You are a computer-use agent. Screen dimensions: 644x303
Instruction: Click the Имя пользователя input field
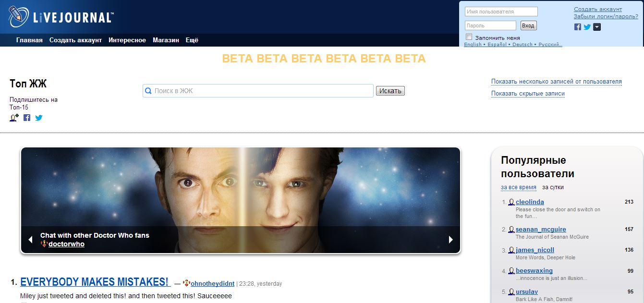tap(501, 12)
